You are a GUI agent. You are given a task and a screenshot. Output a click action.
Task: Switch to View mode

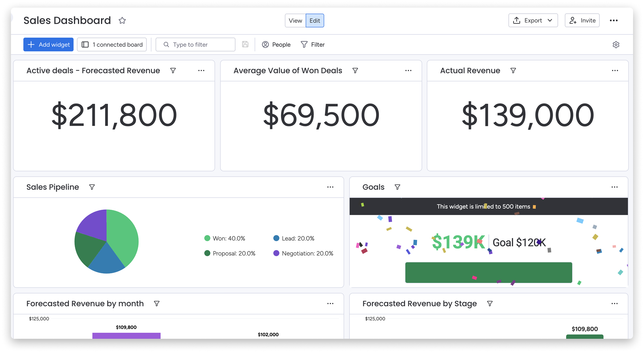(x=295, y=21)
